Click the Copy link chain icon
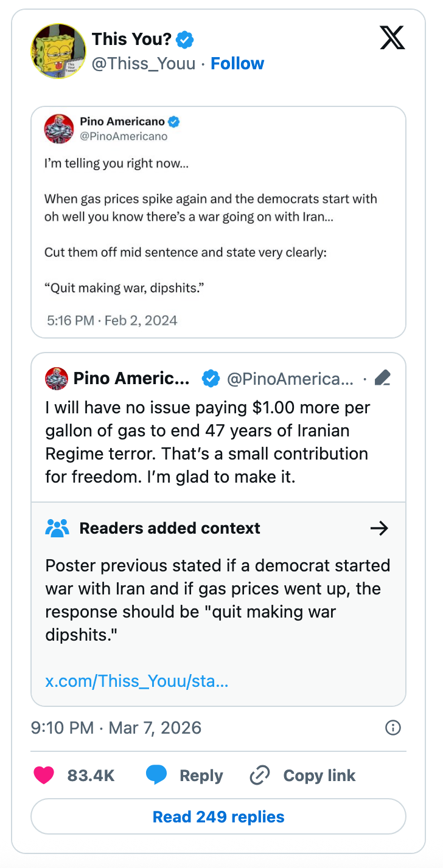Image resolution: width=443 pixels, height=868 pixels. click(x=259, y=775)
